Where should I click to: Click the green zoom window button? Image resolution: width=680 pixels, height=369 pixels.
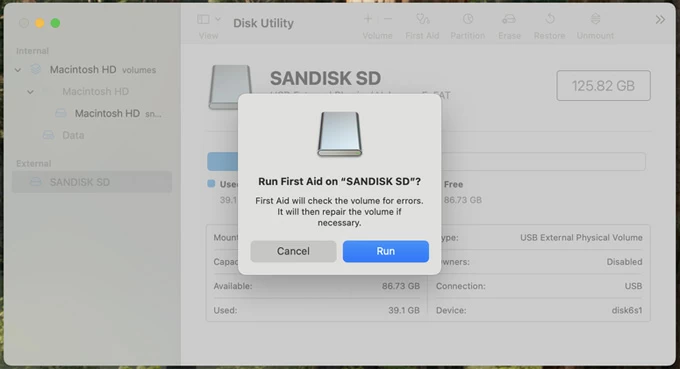[x=55, y=23]
